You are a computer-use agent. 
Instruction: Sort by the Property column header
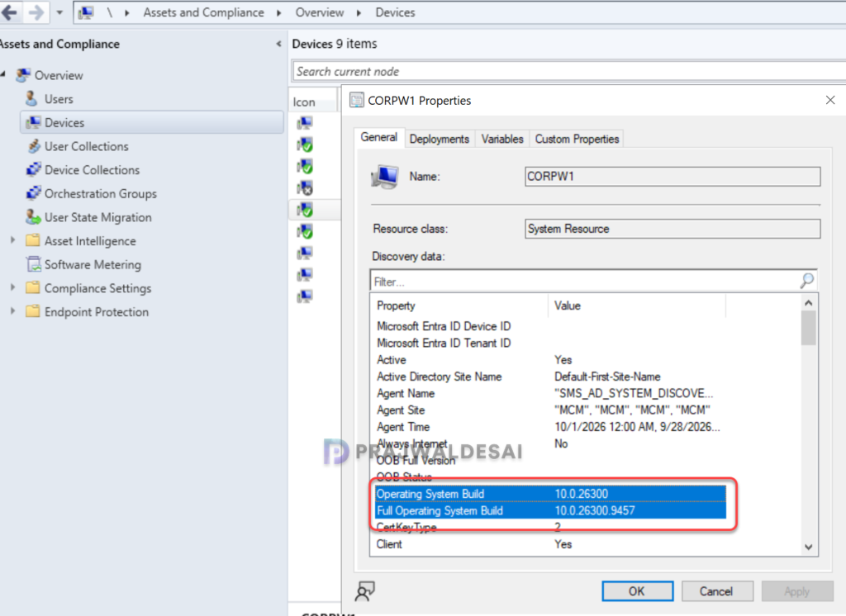(x=459, y=306)
